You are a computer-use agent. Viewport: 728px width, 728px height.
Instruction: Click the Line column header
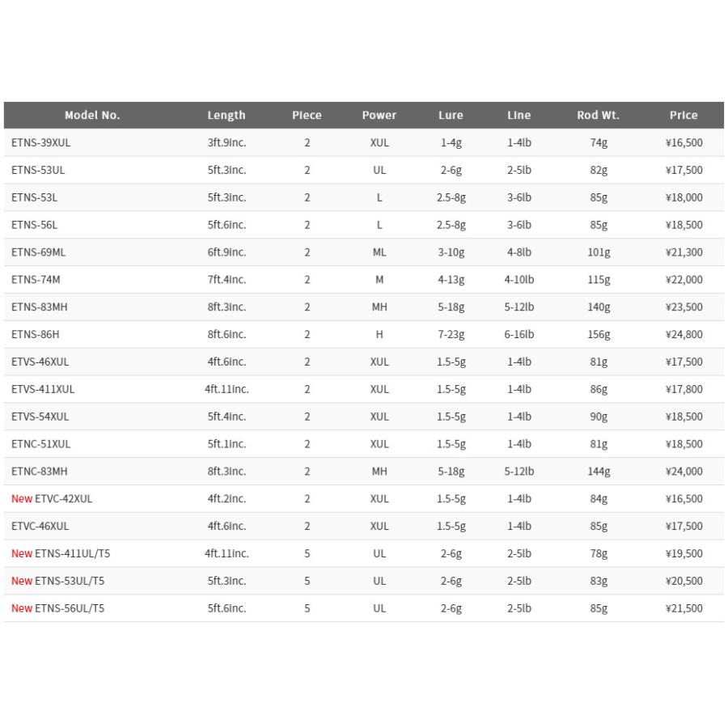click(x=518, y=115)
